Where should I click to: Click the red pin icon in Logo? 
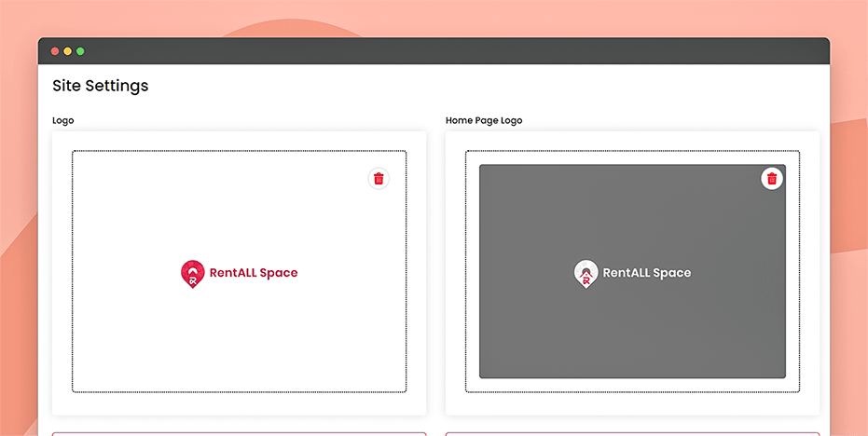coord(192,274)
